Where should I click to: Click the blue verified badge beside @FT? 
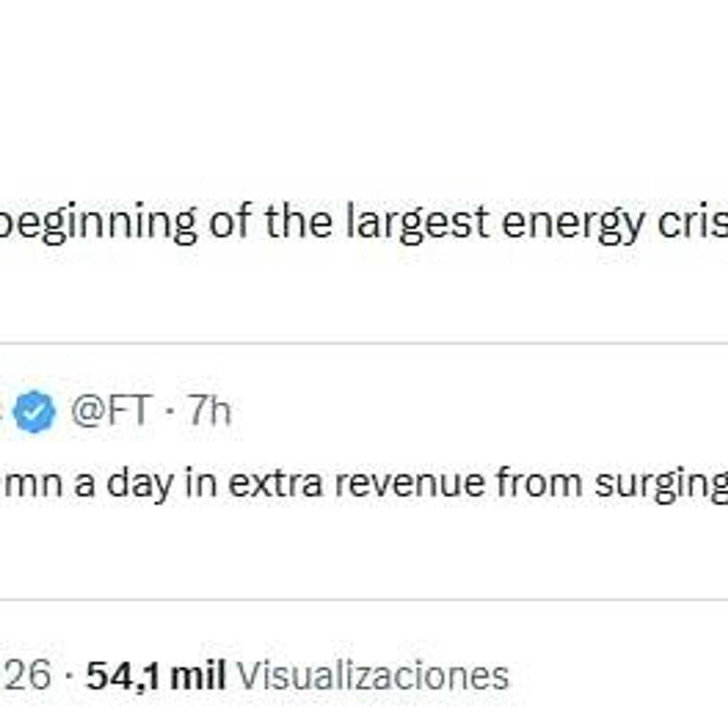pos(34,411)
